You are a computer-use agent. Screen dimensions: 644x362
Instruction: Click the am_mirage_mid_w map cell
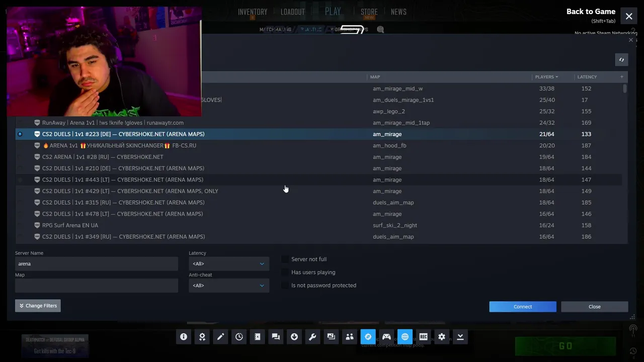coord(397,88)
